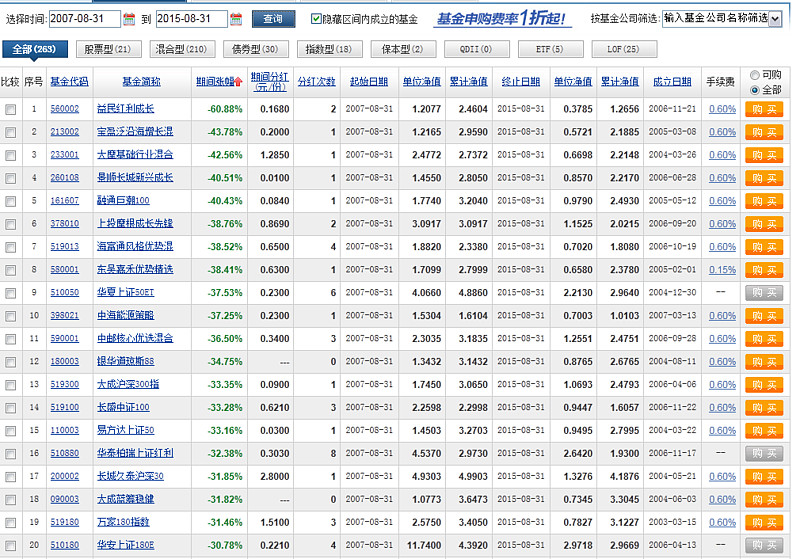Viewport: 800px width, 559px height.
Task: Open fund code link 519013
Action: tap(65, 247)
